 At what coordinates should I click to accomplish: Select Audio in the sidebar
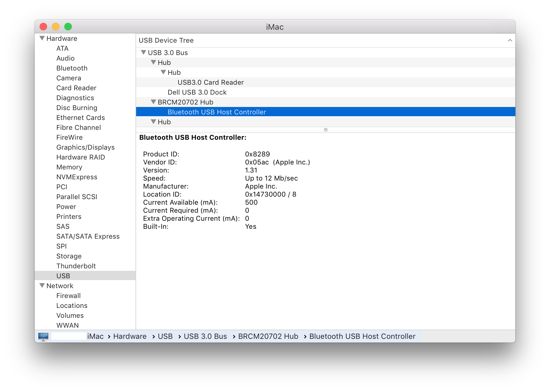click(85, 58)
